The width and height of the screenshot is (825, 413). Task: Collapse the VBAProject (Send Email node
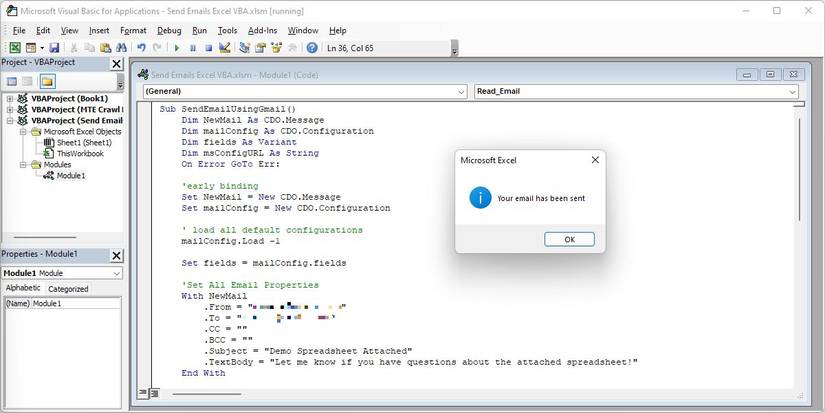point(9,120)
